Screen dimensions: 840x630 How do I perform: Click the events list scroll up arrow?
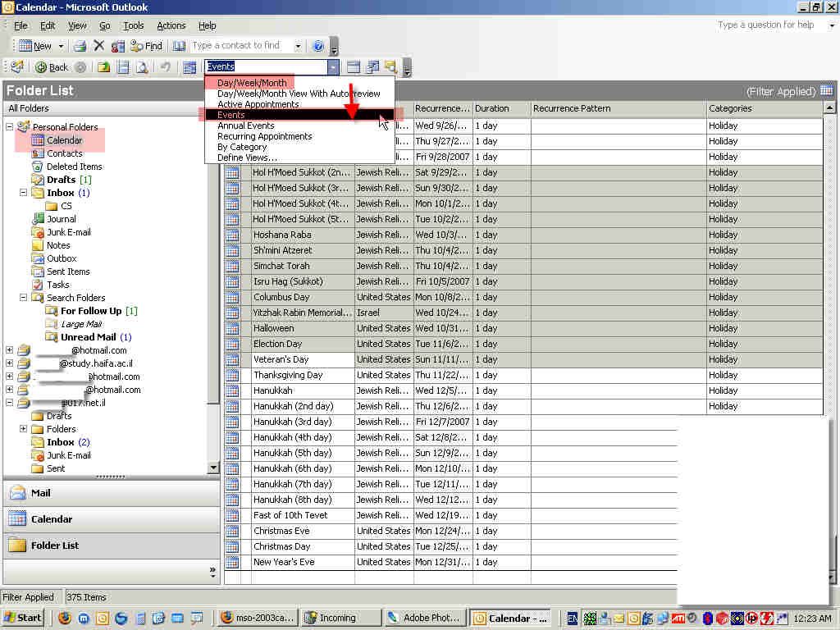829,108
